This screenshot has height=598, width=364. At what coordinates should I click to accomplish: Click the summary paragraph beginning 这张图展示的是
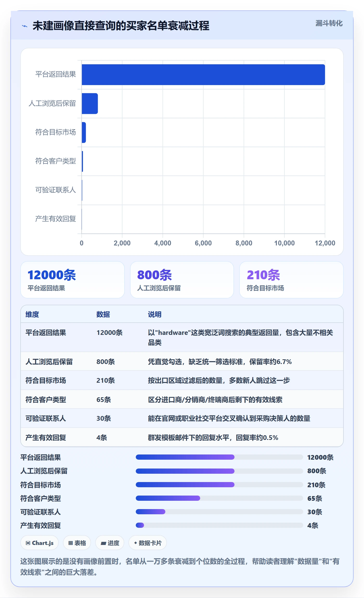pos(180,567)
